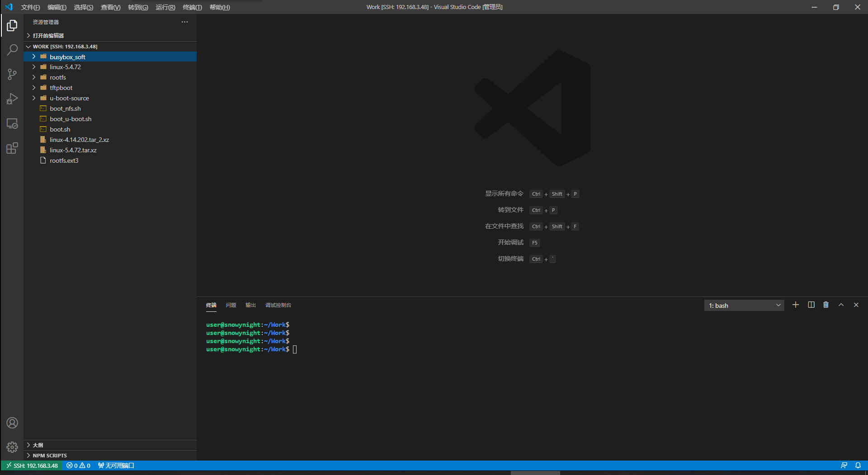The height and width of the screenshot is (475, 868).
Task: Maximize the terminal panel size
Action: pos(841,305)
